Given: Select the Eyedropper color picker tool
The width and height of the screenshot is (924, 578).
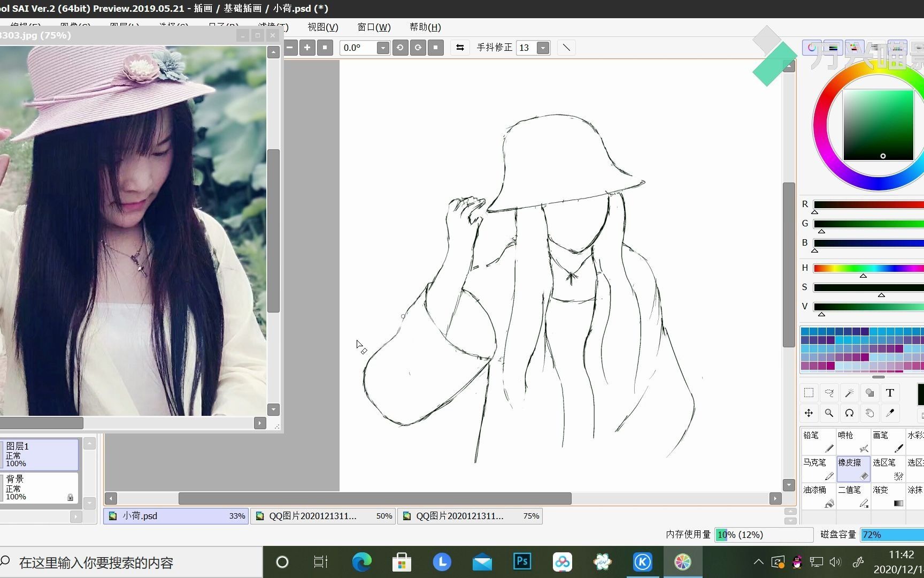Looking at the screenshot, I should pos(890,413).
